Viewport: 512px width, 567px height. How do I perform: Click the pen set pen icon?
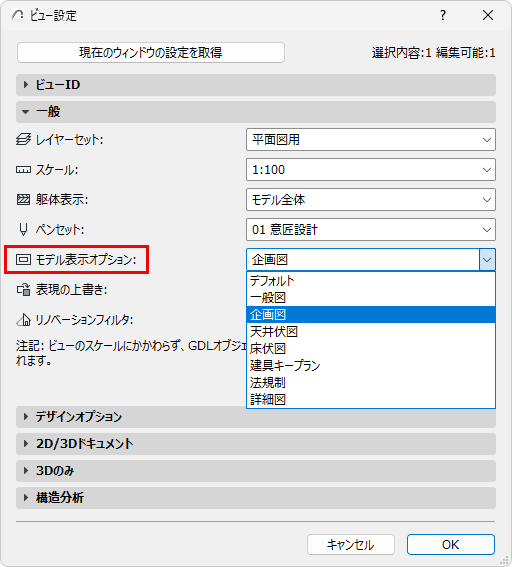(23, 230)
